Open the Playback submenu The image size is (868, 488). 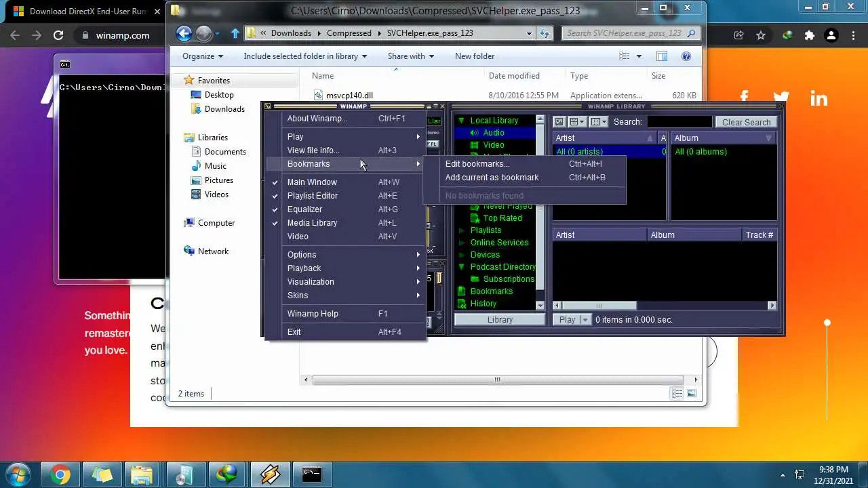tap(346, 268)
